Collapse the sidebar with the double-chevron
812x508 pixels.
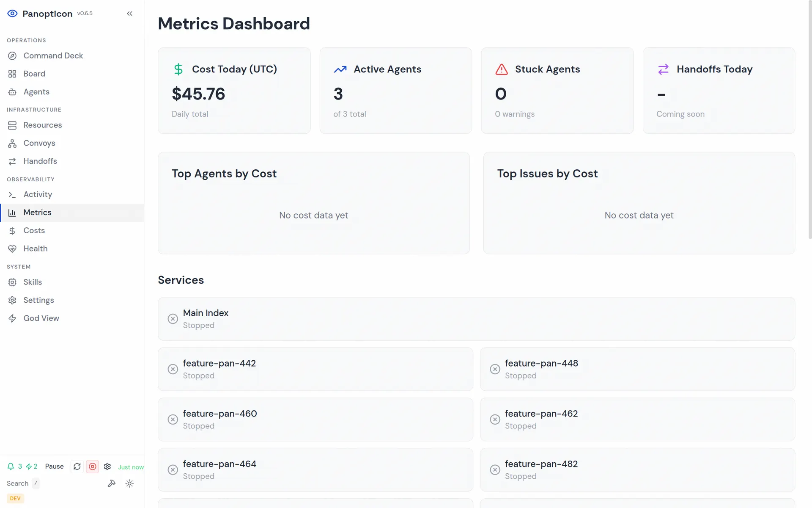click(x=129, y=14)
